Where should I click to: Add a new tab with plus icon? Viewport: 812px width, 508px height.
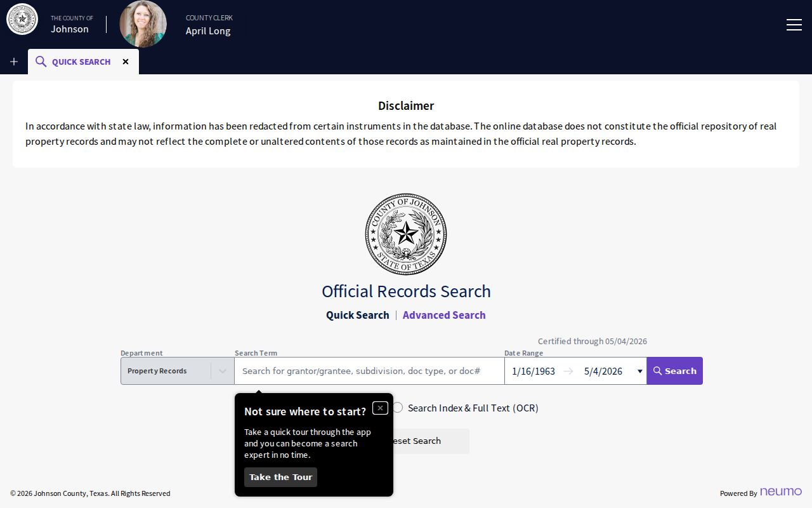14,62
